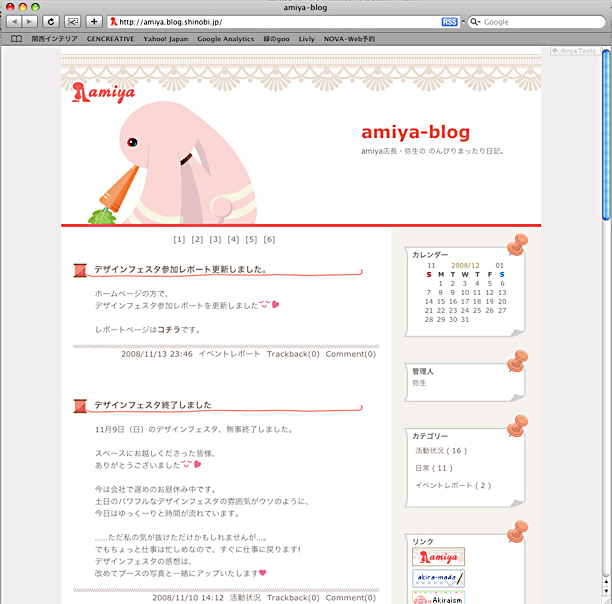Open the web clip scissors button
Viewport: 612px width, 604px height.
coord(73,21)
